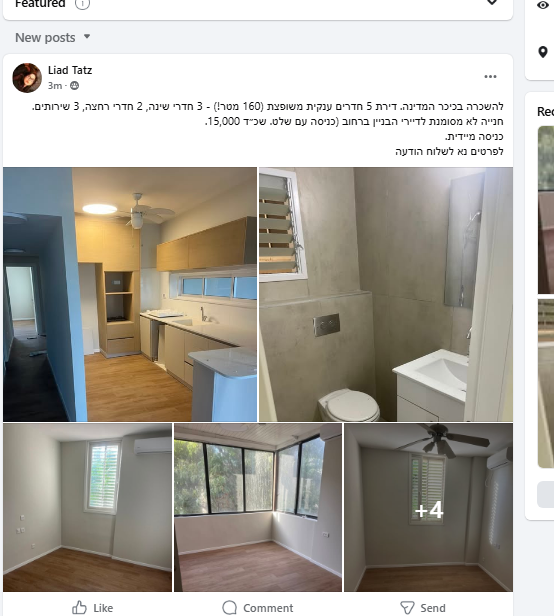Open Liad Tatz profile name link

(x=70, y=70)
